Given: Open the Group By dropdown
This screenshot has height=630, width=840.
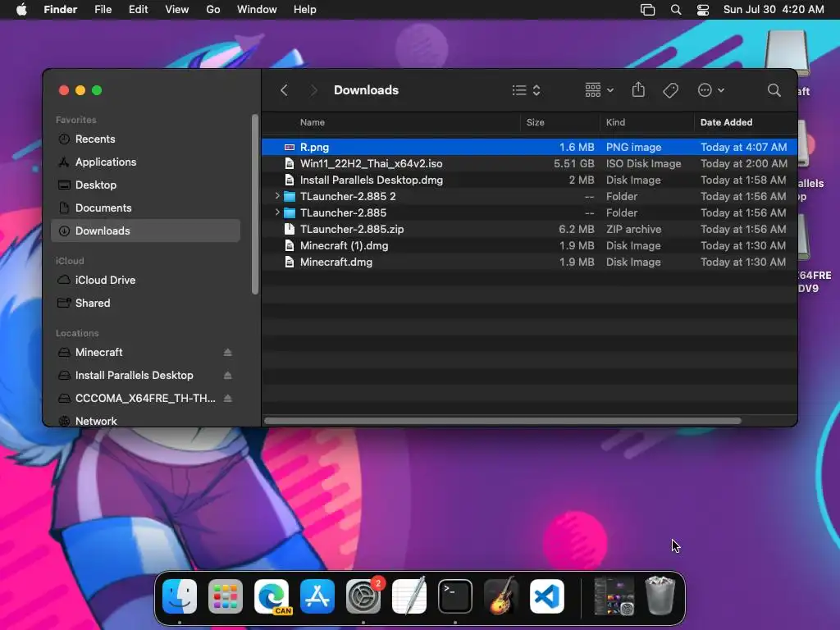Looking at the screenshot, I should [x=599, y=90].
